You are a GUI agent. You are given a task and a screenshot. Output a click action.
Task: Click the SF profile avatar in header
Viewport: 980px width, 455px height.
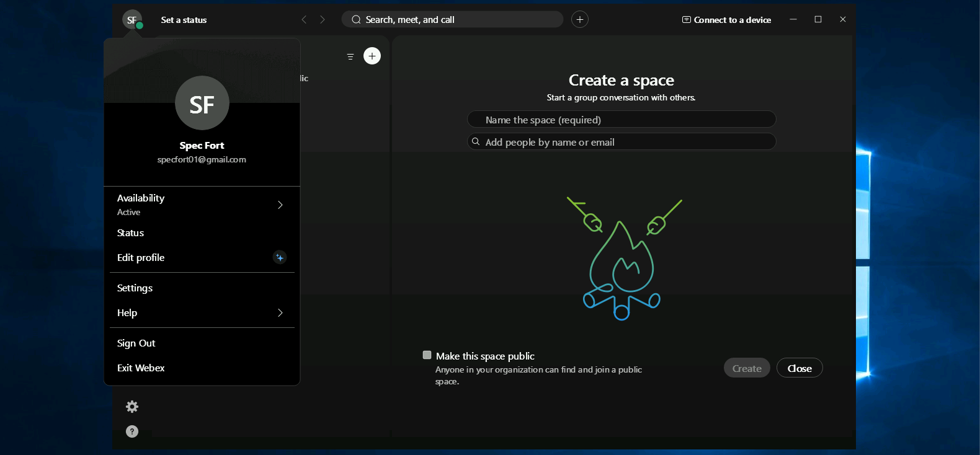click(x=131, y=20)
